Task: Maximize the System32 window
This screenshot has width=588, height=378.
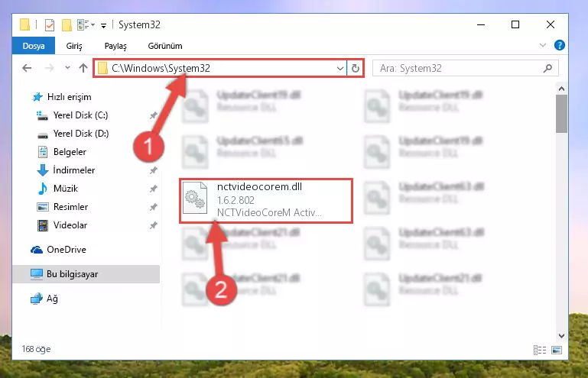Action: [515, 24]
